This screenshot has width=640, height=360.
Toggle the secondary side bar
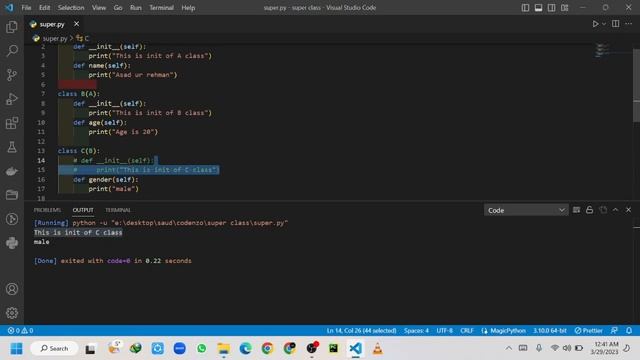551,8
